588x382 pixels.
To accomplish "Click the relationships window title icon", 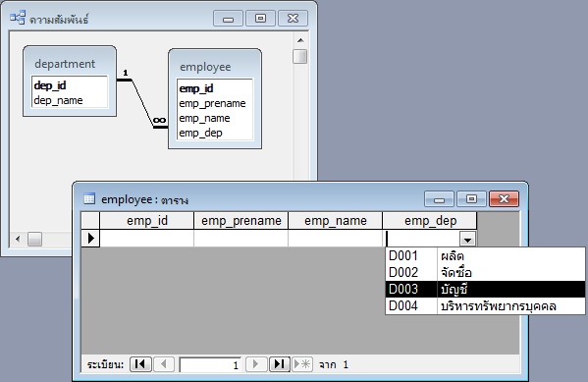I will [18, 18].
